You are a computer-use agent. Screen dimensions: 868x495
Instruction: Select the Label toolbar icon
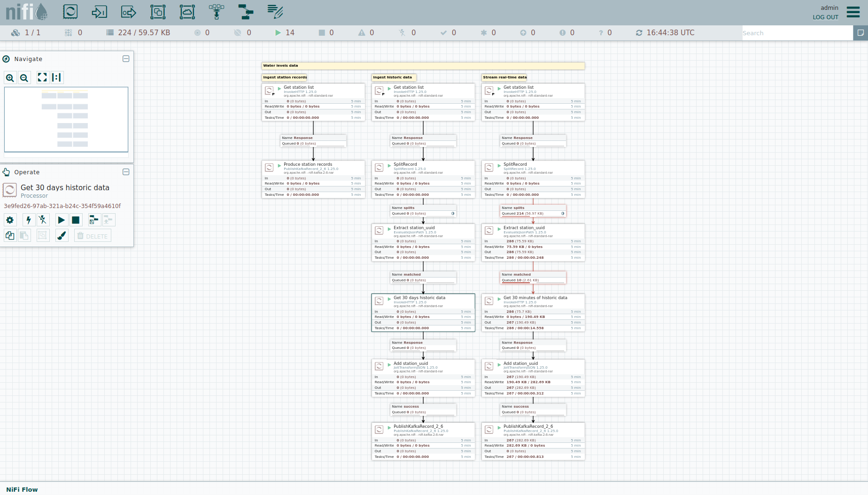coord(275,12)
